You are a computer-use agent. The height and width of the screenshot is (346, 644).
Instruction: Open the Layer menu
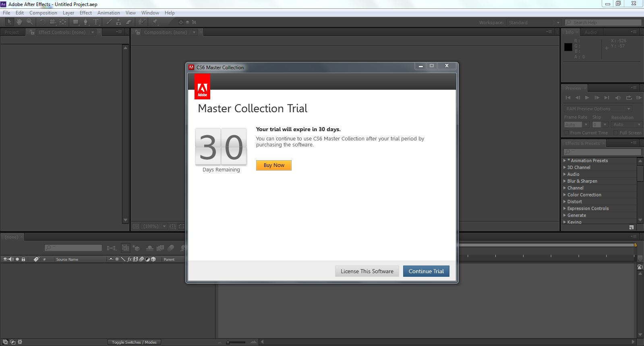[68, 13]
